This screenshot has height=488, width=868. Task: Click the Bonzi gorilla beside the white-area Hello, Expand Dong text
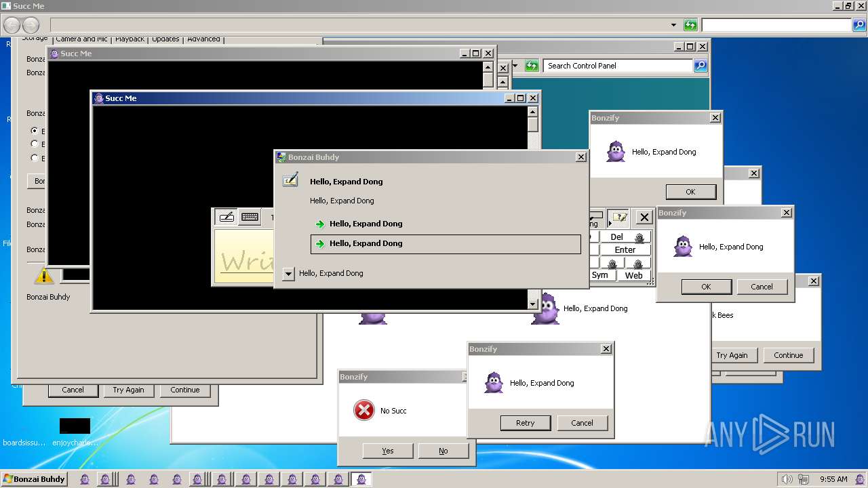(x=545, y=308)
